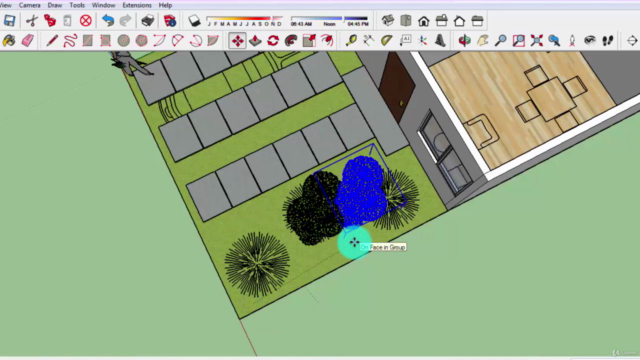Click the Copy icon

click(49, 20)
